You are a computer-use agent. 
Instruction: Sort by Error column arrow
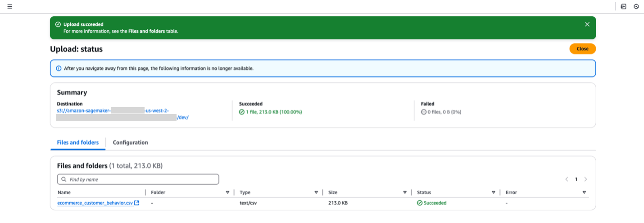point(584,192)
